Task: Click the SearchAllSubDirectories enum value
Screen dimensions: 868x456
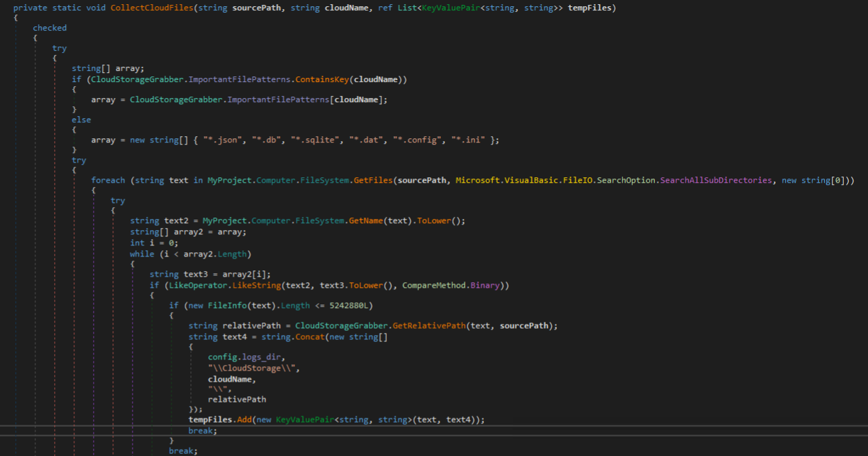Action: click(x=716, y=180)
